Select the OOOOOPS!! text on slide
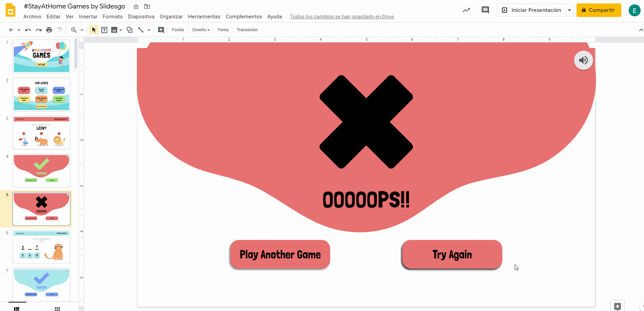Screen dimensions: 644x311 coord(366,200)
